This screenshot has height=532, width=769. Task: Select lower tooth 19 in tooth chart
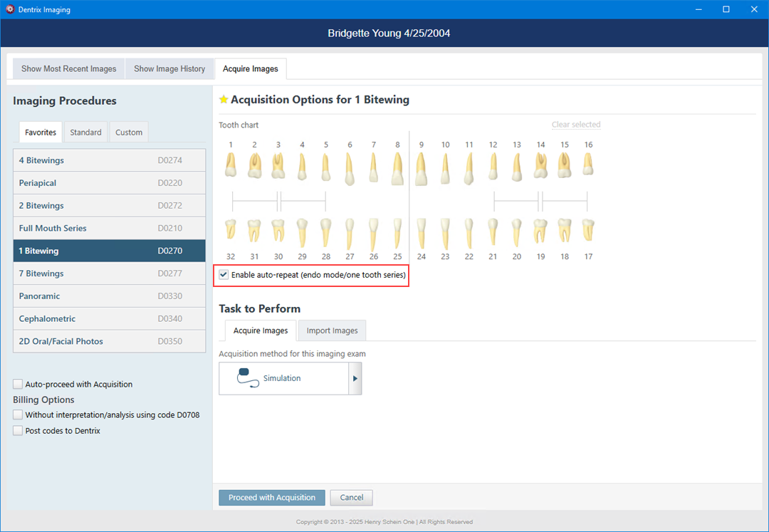(x=540, y=231)
